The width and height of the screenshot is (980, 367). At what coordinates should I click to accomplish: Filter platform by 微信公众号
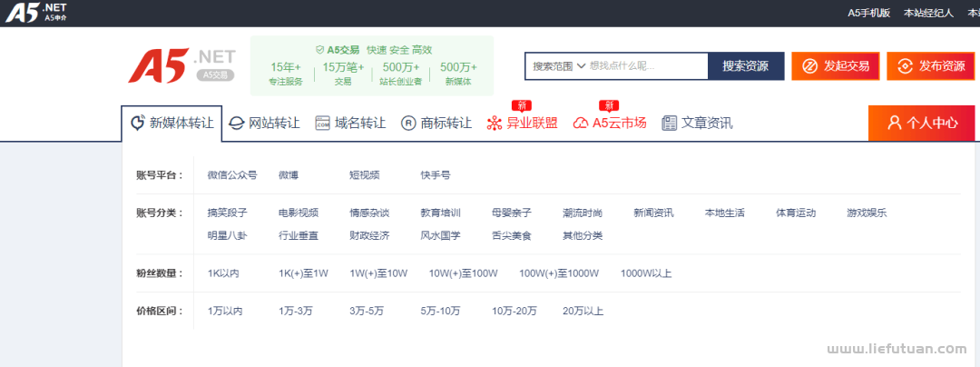[232, 175]
